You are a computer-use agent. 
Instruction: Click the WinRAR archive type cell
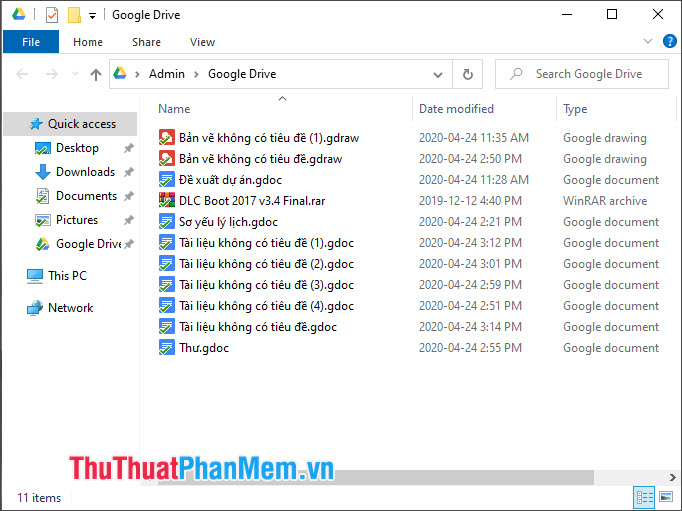pyautogui.click(x=605, y=200)
